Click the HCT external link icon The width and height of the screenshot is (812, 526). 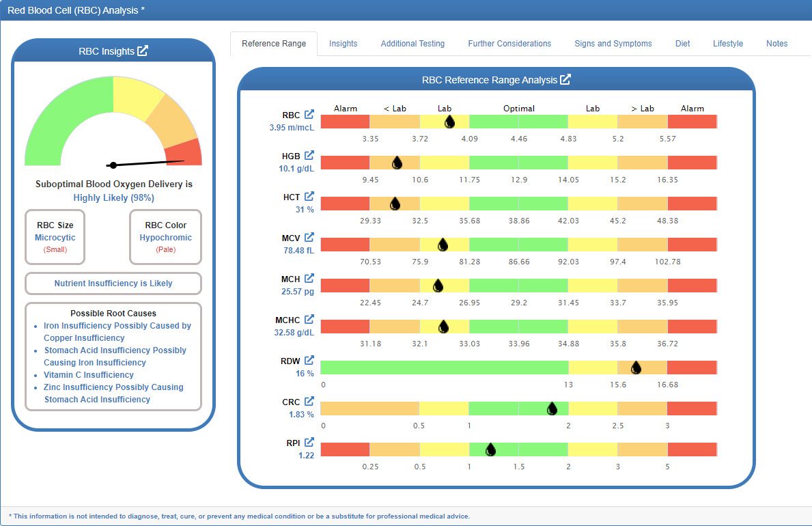point(311,196)
